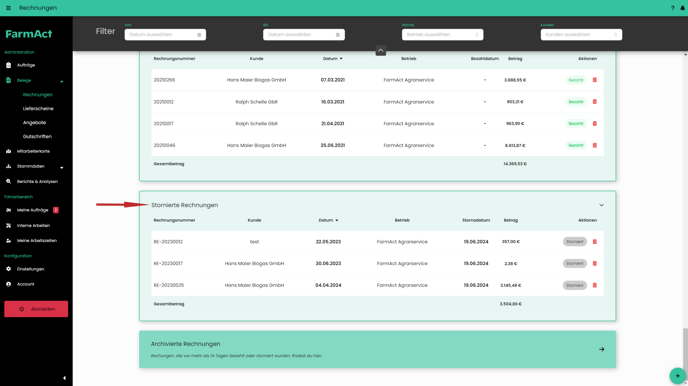Screen dimensions: 688x386
Task: Click Storniert badge for RE-20230025
Action: coord(574,285)
